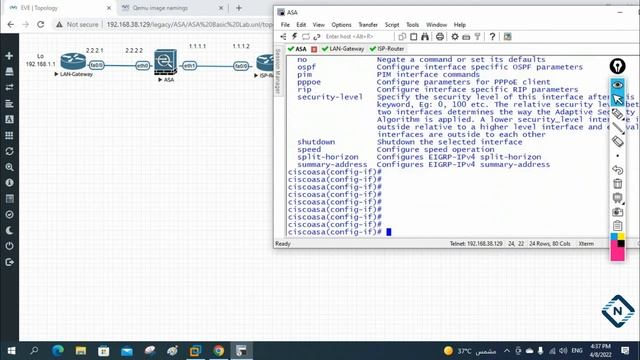
Task: Click the Find binoculars icon
Action: click(425, 37)
